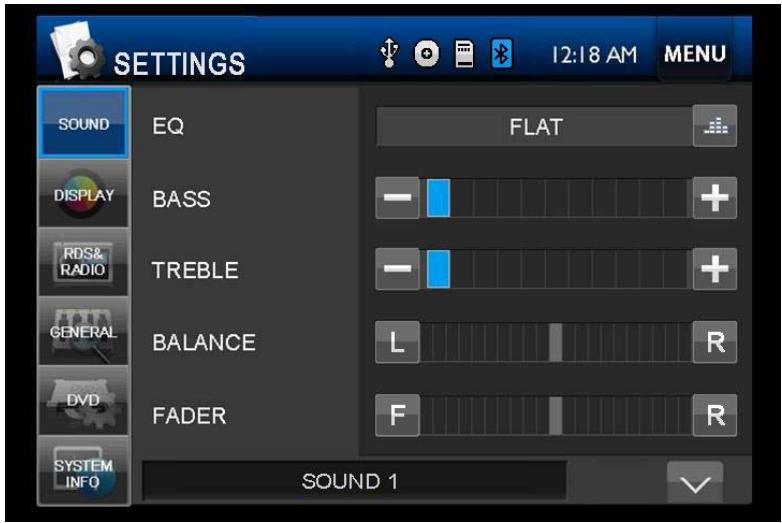Shift balance left with L button
Viewport: 782px width, 523px height.
[396, 342]
